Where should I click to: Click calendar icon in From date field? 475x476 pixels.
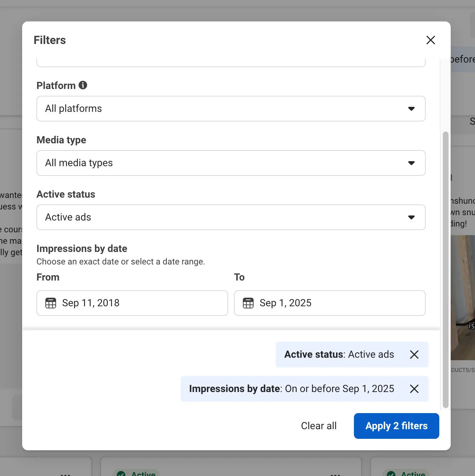(x=51, y=303)
